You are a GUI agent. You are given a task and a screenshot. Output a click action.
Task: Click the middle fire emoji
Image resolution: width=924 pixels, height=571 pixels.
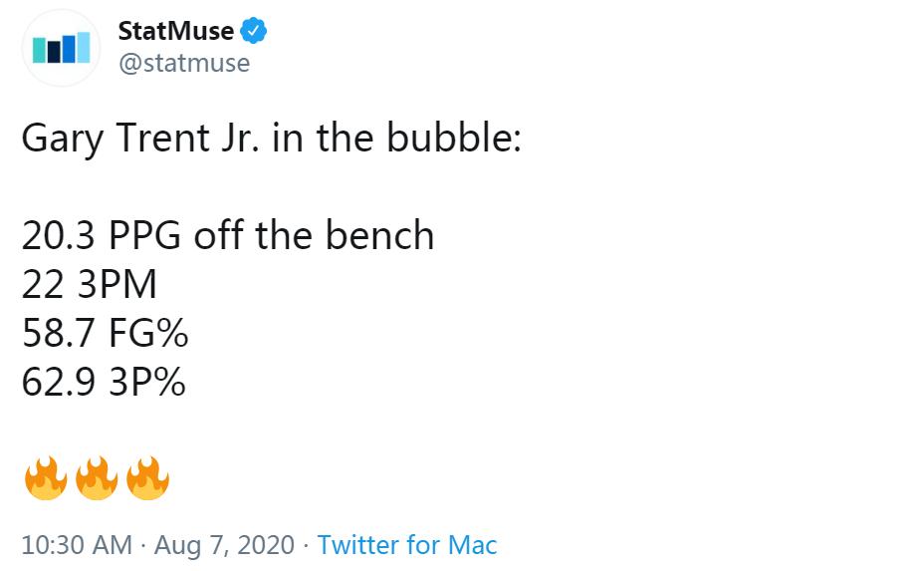(x=97, y=479)
